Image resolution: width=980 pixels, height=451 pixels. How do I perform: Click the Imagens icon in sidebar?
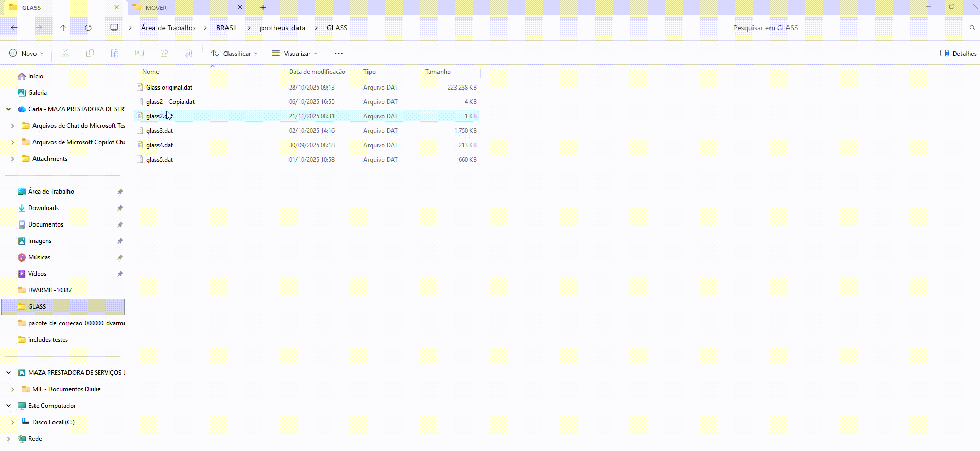pos(22,241)
